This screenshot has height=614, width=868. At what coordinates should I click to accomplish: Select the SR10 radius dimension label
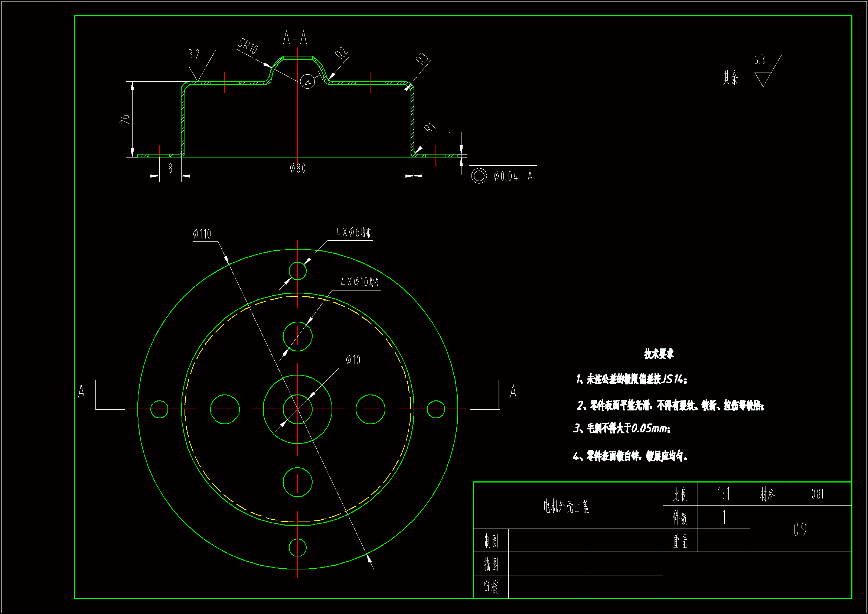coord(248,46)
